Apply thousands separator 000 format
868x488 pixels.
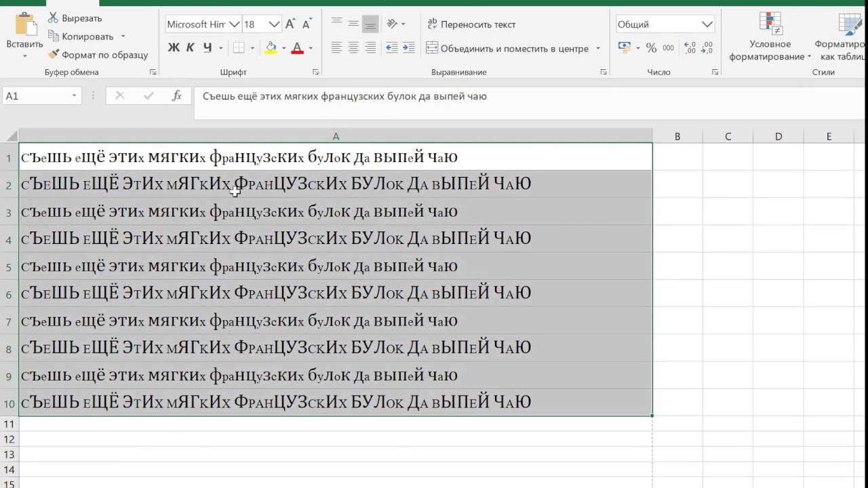pyautogui.click(x=669, y=47)
